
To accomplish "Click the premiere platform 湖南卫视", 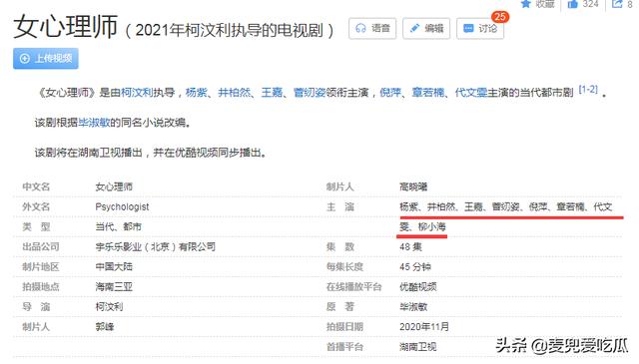I will coord(417,346).
